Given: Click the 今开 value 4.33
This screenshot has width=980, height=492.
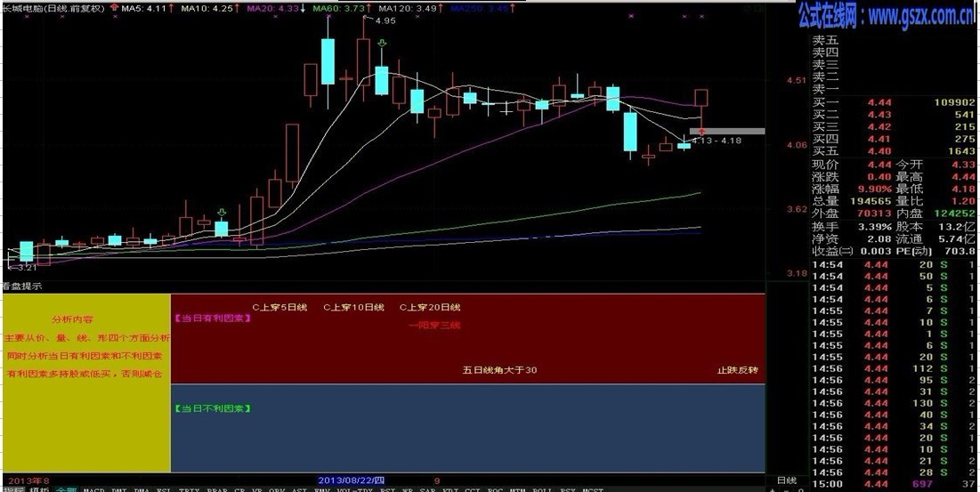Looking at the screenshot, I should pos(963,165).
